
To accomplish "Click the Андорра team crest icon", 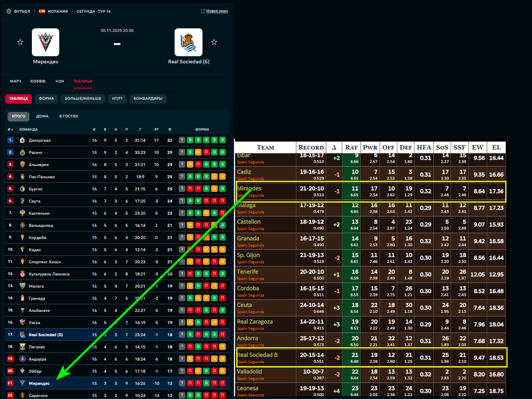I will point(22,359).
